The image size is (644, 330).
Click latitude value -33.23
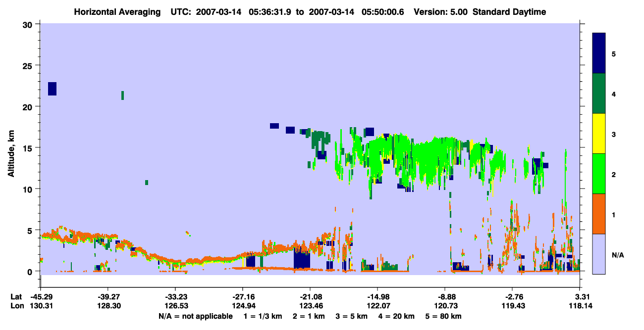[x=175, y=297]
